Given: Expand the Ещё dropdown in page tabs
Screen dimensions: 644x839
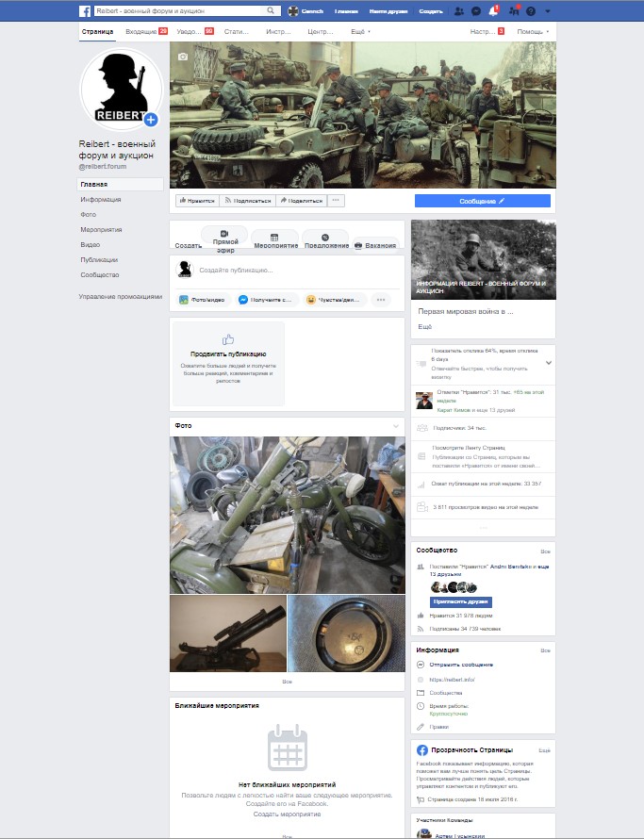Looking at the screenshot, I should click(x=360, y=31).
